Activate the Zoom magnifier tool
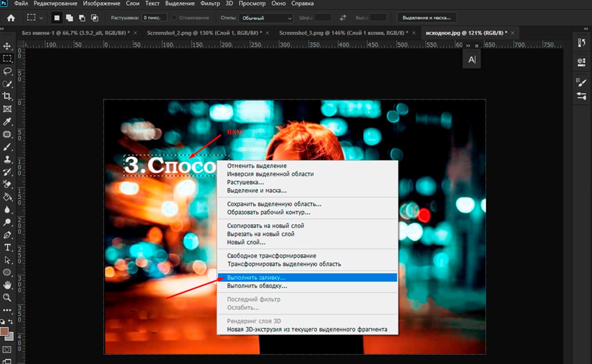The width and height of the screenshot is (592, 364). coord(7,297)
